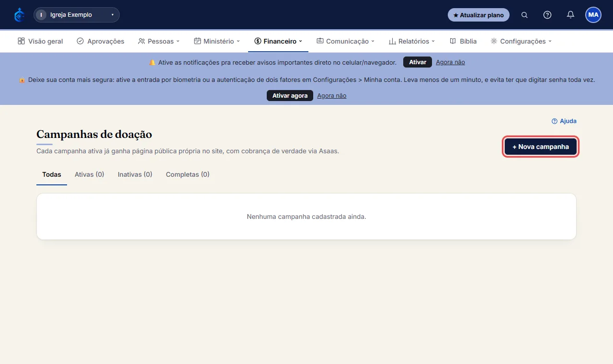Click Ativar to enable notifications
This screenshot has height=364, width=613.
pyautogui.click(x=418, y=62)
